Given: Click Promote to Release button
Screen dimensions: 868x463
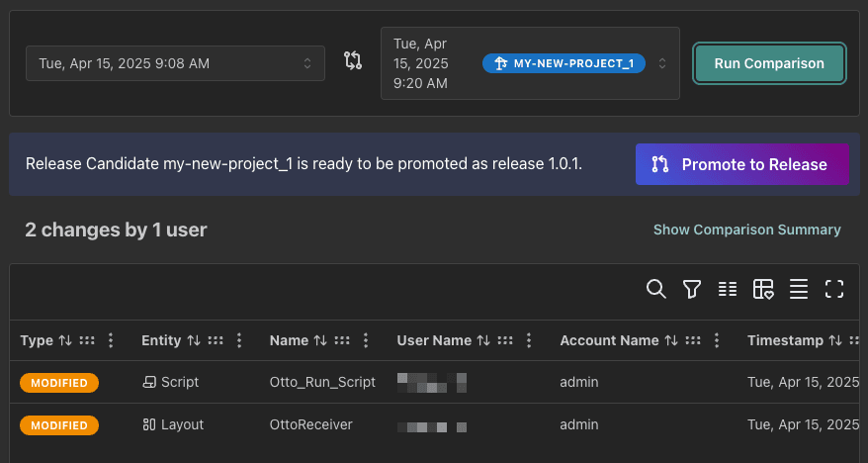Looking at the screenshot, I should 742,164.
